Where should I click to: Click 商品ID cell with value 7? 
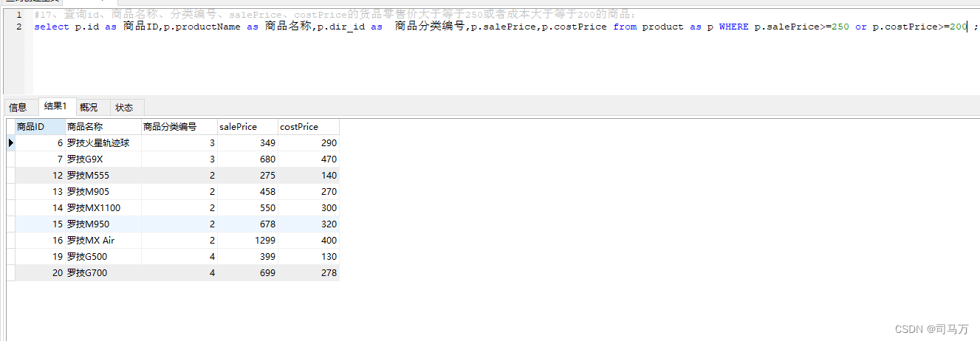tap(40, 159)
